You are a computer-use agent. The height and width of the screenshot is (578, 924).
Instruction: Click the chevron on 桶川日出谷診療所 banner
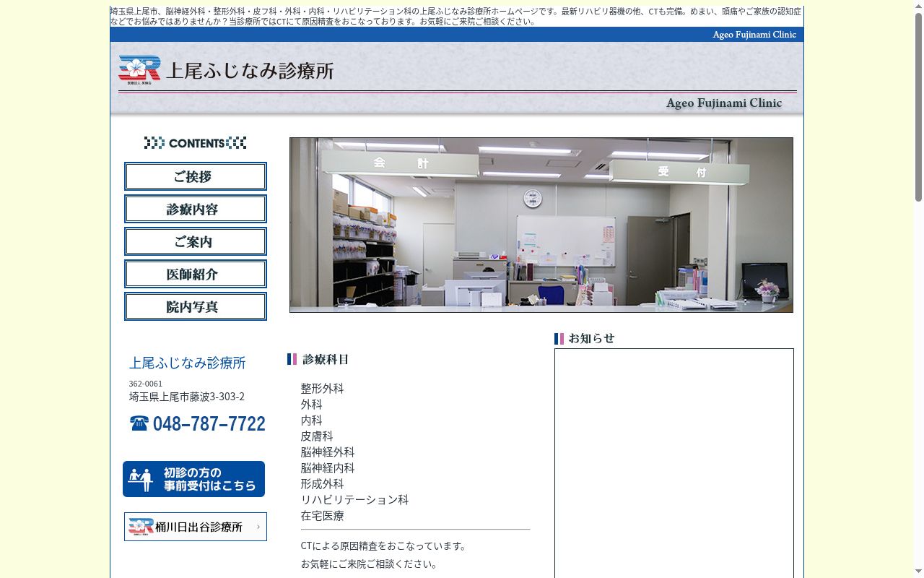click(258, 527)
